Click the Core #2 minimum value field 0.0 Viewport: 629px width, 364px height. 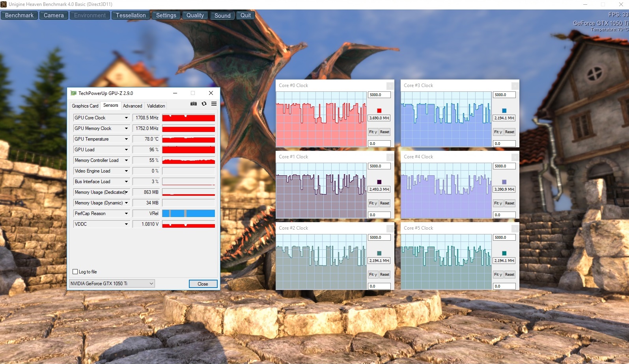(x=379, y=286)
